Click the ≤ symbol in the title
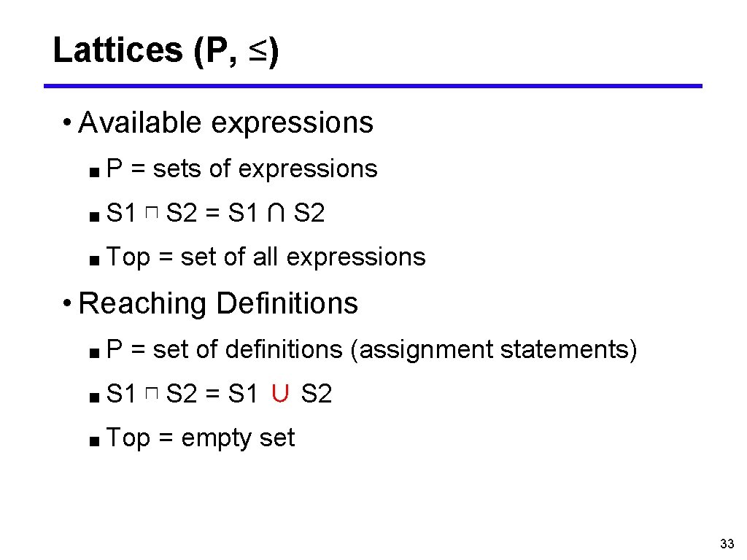Viewport: 747px width, 560px height. coord(253,52)
